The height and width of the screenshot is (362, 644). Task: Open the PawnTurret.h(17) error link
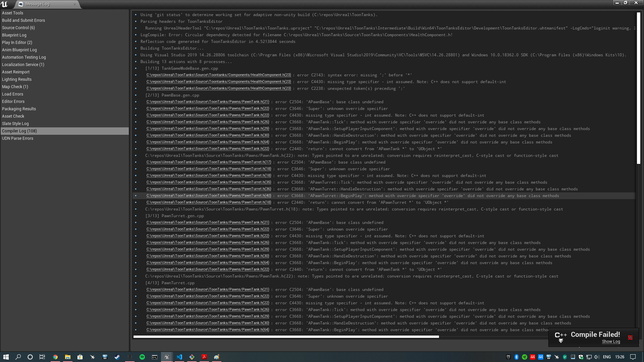click(207, 162)
